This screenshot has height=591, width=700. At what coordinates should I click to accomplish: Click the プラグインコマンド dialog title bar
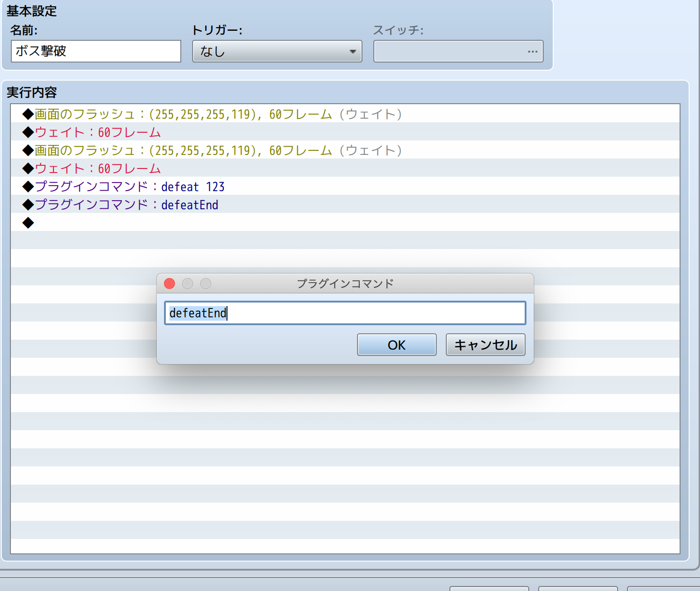pos(345,283)
